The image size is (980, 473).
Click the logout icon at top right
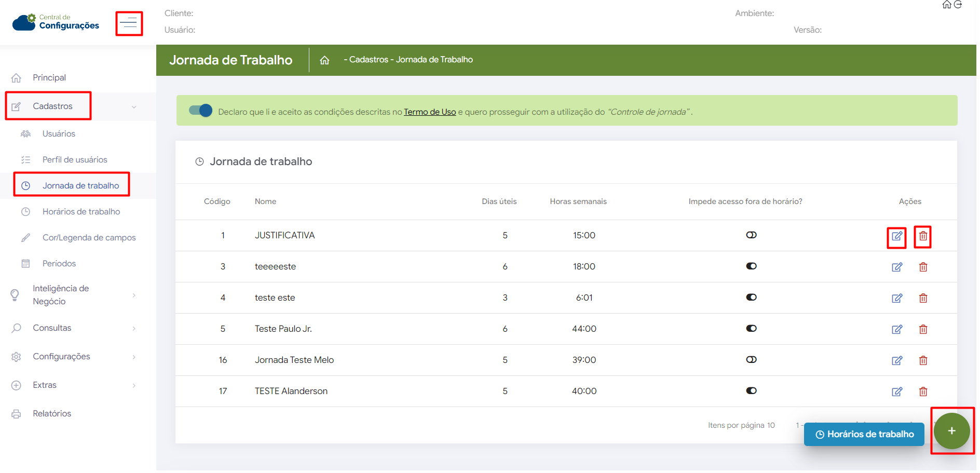pos(958,5)
